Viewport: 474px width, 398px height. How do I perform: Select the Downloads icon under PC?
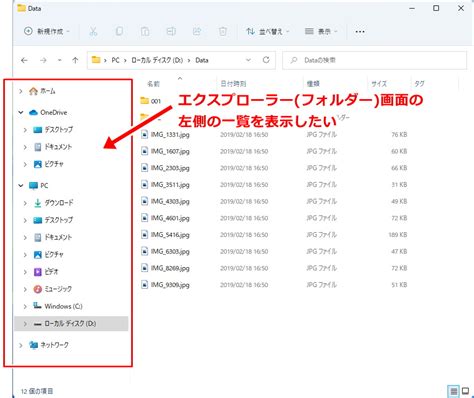tap(38, 203)
